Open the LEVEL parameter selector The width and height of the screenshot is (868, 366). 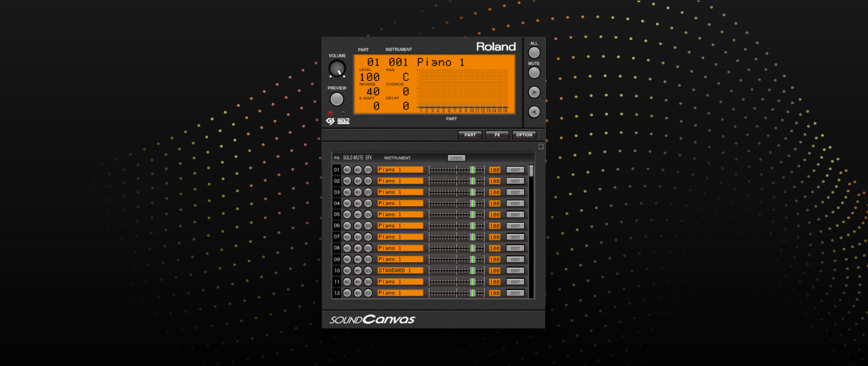[x=457, y=158]
